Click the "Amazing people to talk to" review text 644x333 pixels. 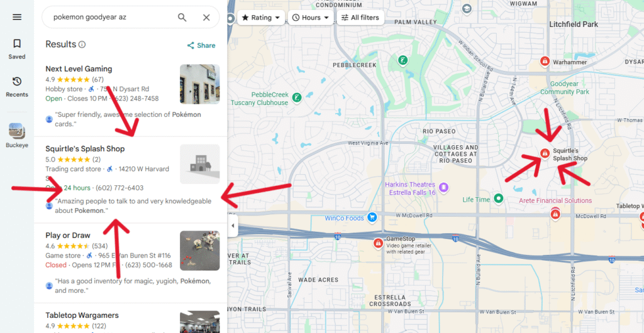[x=133, y=206]
